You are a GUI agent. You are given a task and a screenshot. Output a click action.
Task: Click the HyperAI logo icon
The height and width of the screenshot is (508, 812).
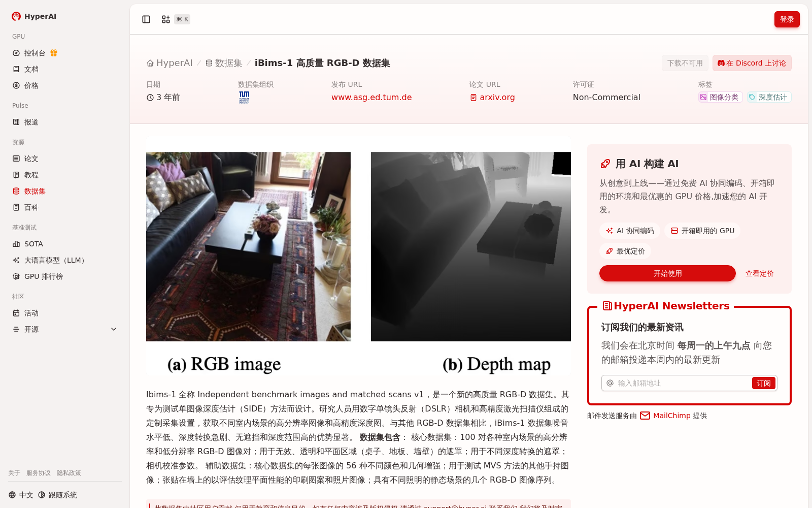16,16
